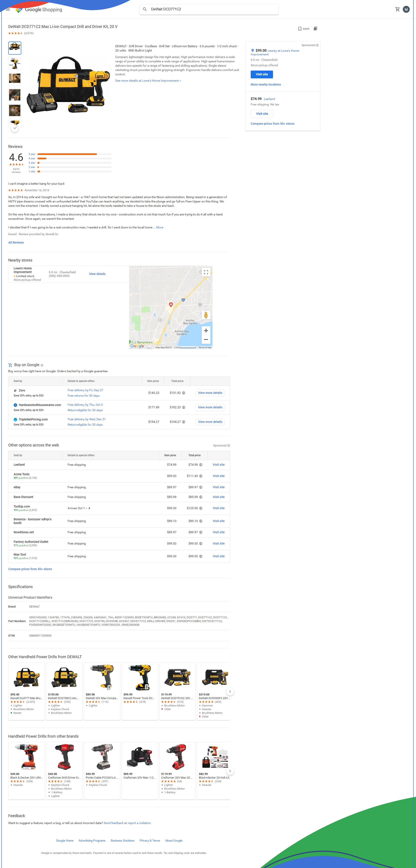The height and width of the screenshot is (868, 416).
Task: Open All Reviews link
Action: coord(16,243)
